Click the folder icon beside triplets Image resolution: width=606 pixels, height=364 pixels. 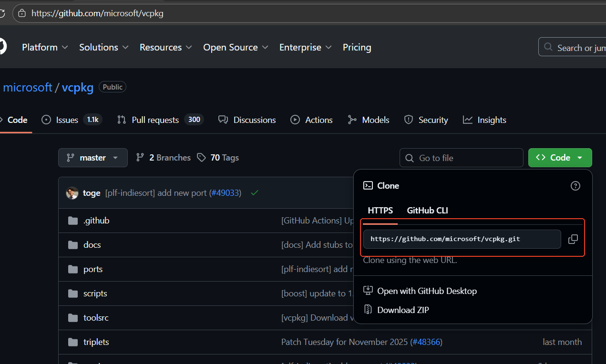click(x=73, y=342)
